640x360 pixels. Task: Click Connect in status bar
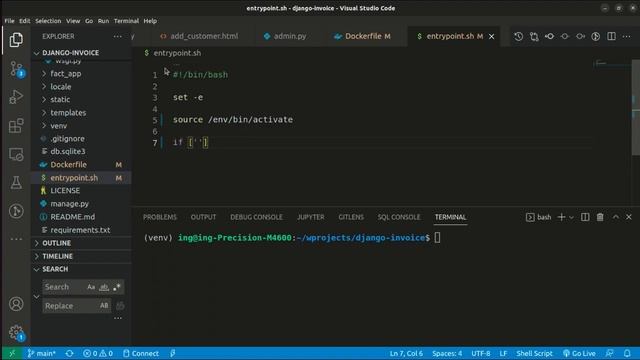click(x=141, y=353)
